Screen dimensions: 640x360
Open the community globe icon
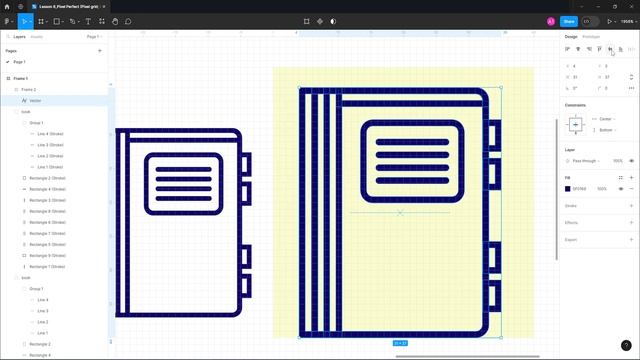click(20, 7)
